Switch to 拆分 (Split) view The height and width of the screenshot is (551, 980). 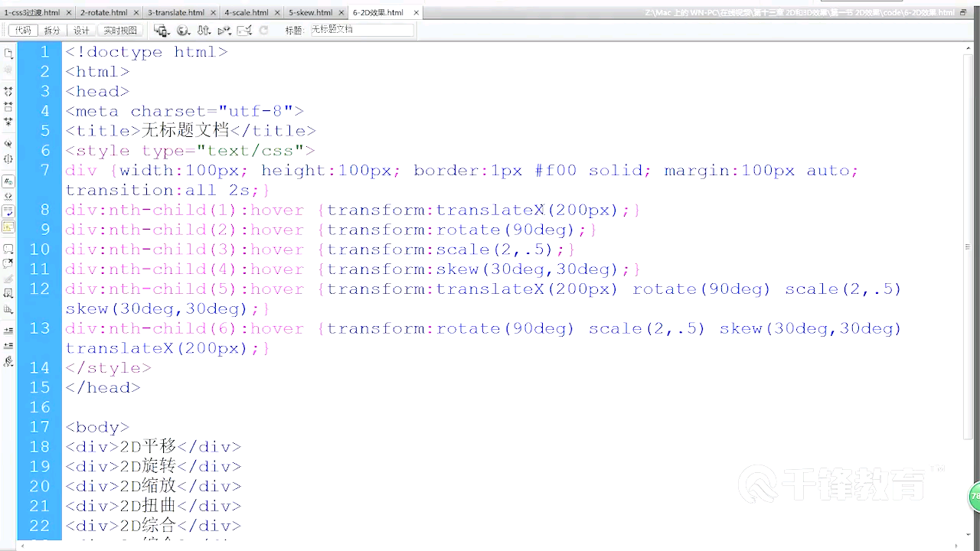point(51,30)
